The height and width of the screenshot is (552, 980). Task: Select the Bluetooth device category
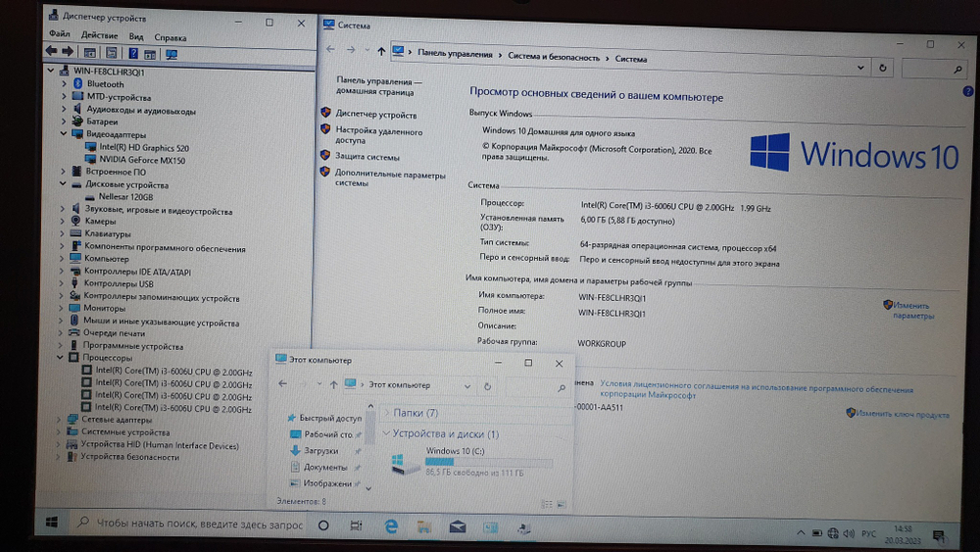pyautogui.click(x=105, y=83)
